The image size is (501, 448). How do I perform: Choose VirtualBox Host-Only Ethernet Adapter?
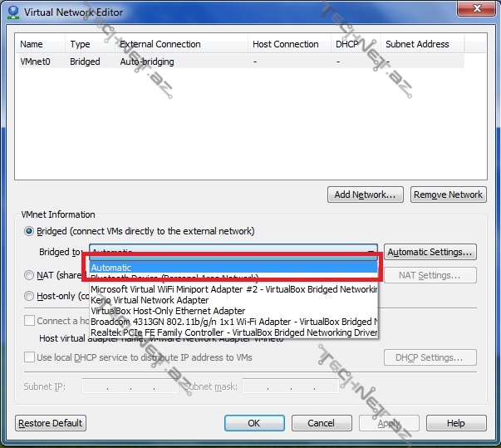233,311
